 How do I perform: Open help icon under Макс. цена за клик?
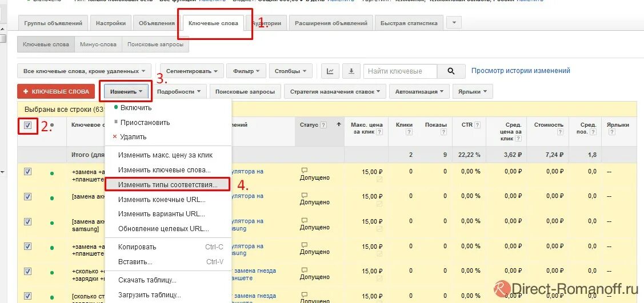(x=379, y=132)
